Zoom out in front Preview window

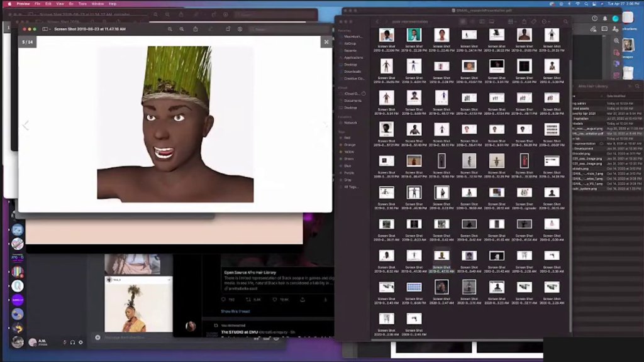pos(170,29)
